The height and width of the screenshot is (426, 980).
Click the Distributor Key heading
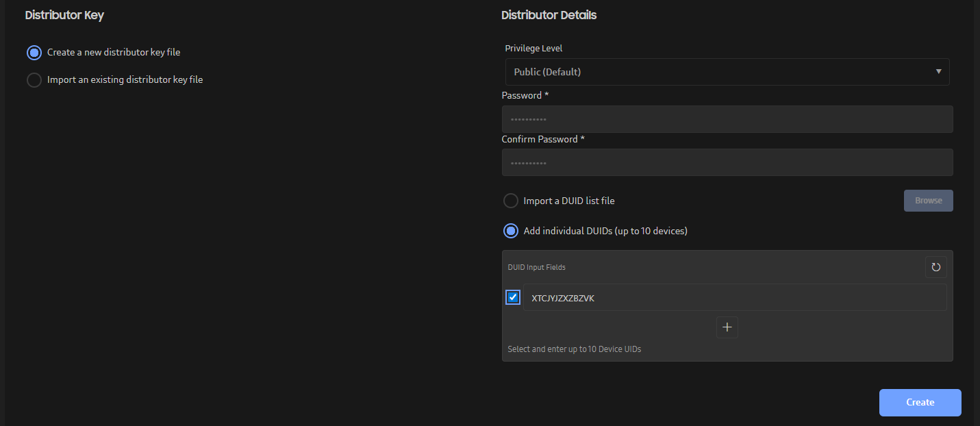(x=64, y=15)
